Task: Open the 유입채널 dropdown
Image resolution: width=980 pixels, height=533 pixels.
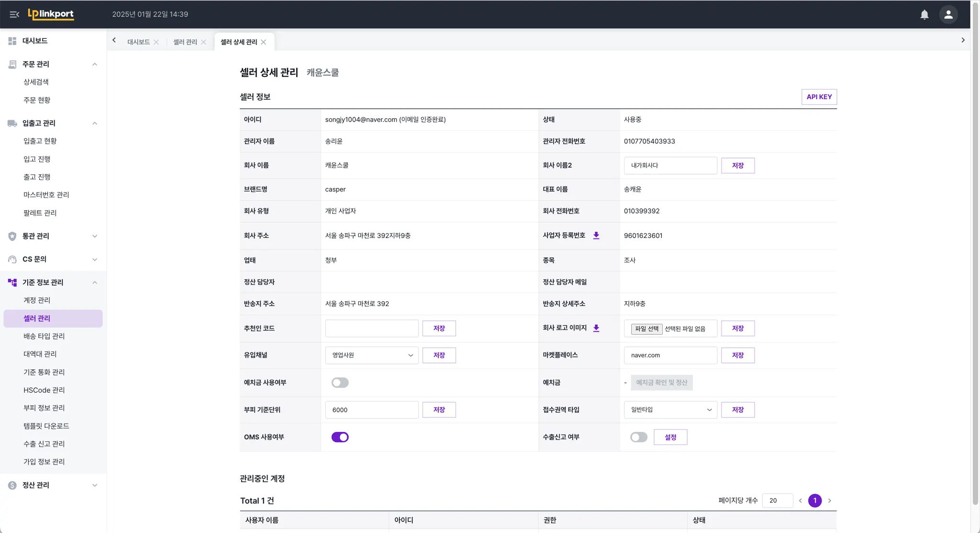Action: coord(372,355)
